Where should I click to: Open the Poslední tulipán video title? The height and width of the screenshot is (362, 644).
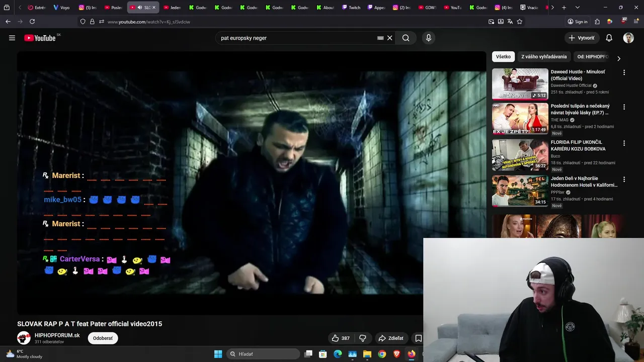pyautogui.click(x=580, y=110)
